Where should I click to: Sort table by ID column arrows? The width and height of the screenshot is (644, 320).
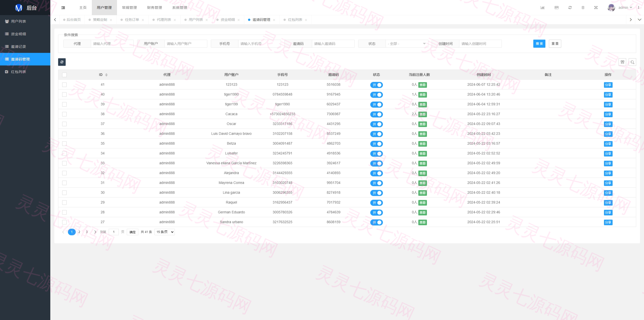(x=106, y=75)
